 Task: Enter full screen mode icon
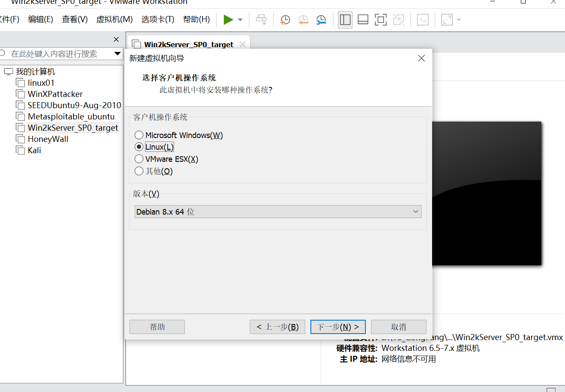pyautogui.click(x=381, y=20)
